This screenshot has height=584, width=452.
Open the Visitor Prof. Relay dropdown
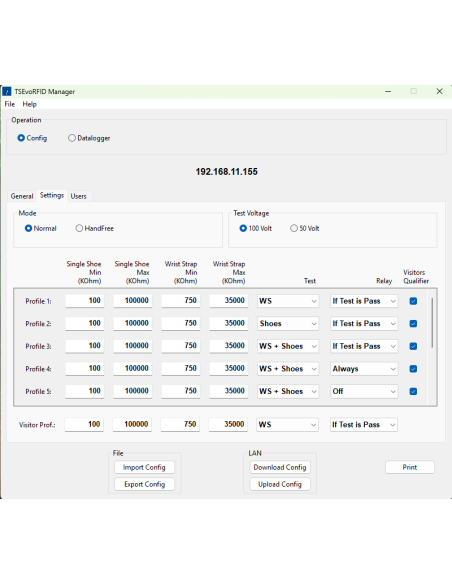point(364,425)
